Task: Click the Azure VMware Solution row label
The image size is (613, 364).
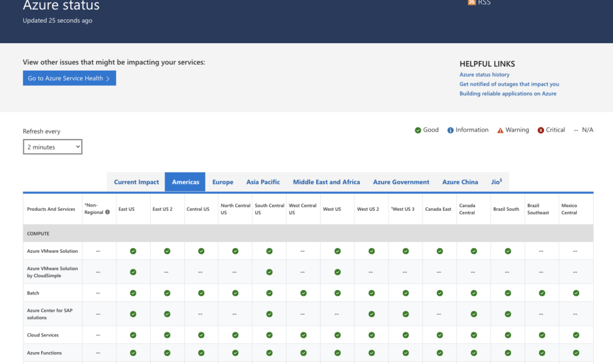Action: point(53,251)
